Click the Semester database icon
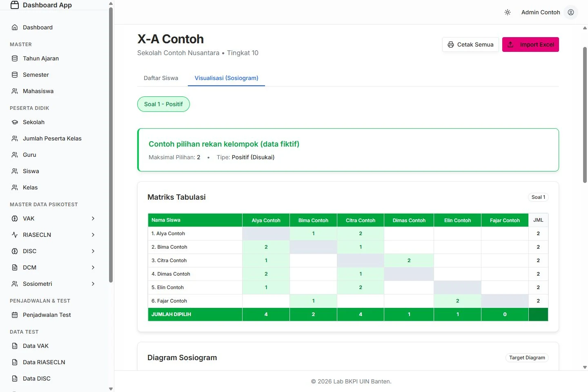Screen dimensions: 588x392 pos(15,75)
